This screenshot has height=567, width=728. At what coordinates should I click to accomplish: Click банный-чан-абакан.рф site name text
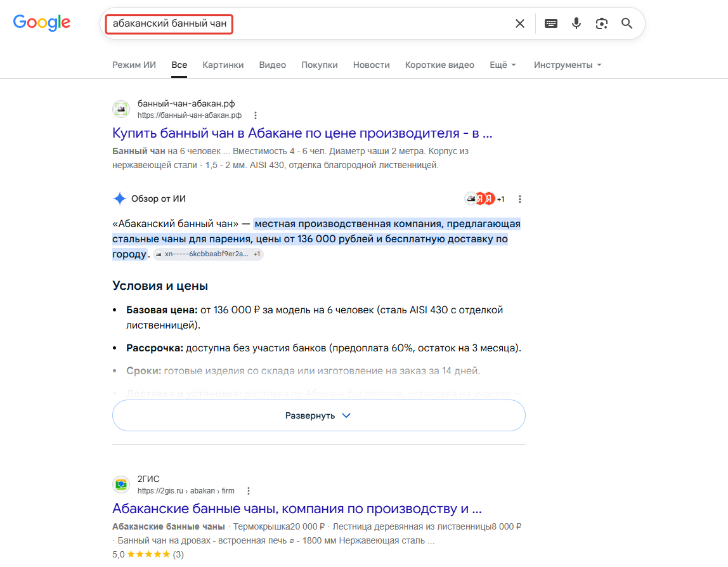(186, 103)
